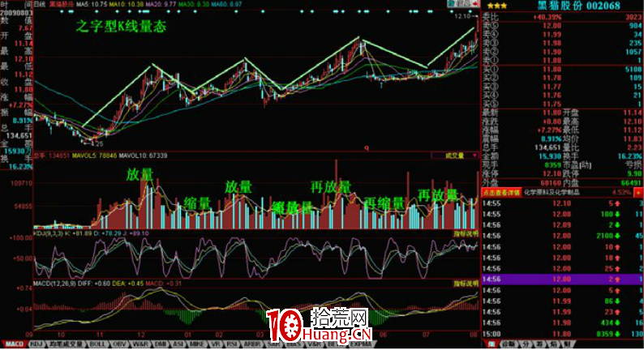Select the DMI indicator tab

[x=161, y=344]
